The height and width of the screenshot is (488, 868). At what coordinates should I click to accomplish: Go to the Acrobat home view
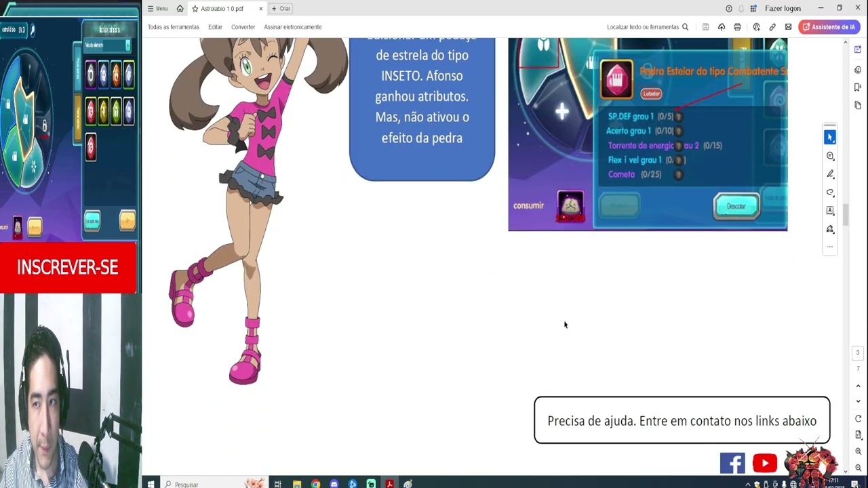click(x=180, y=9)
